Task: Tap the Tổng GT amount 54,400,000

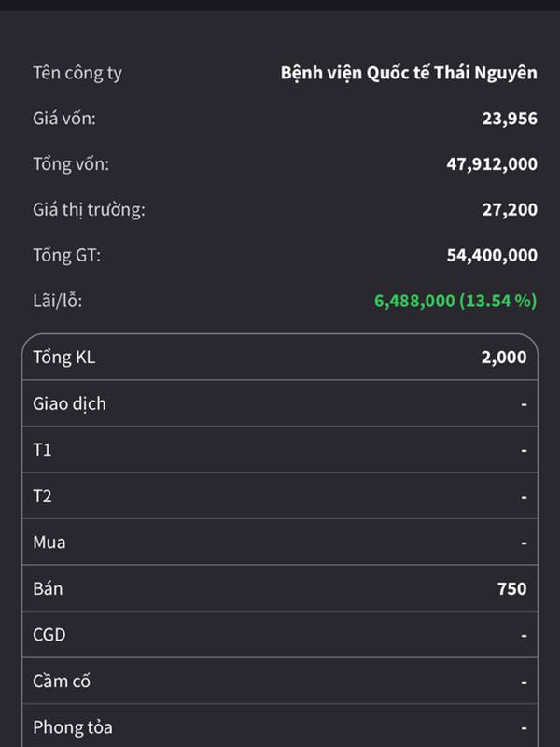Action: tap(492, 255)
